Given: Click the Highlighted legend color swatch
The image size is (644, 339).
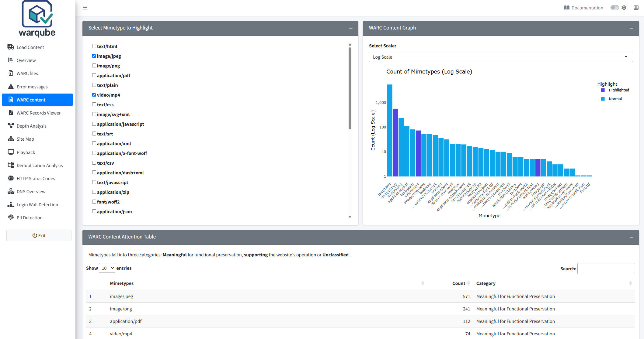Looking at the screenshot, I should pyautogui.click(x=603, y=90).
